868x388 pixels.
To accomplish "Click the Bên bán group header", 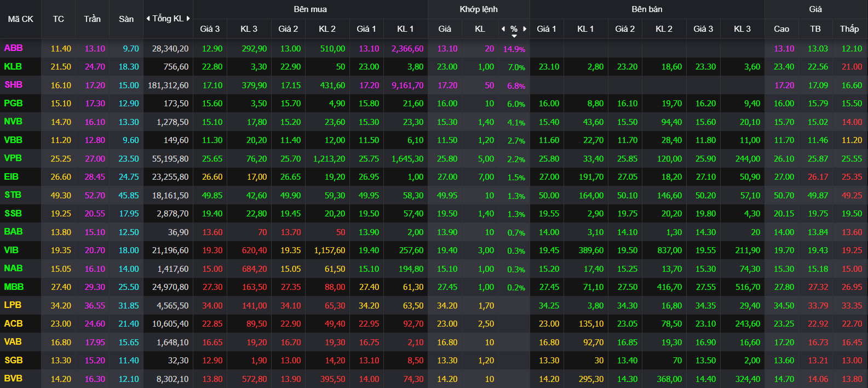I will (647, 9).
